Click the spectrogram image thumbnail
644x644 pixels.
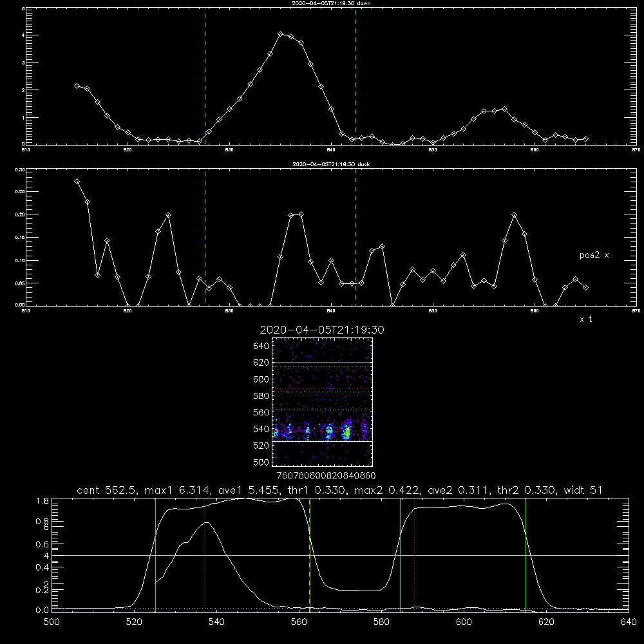323,402
